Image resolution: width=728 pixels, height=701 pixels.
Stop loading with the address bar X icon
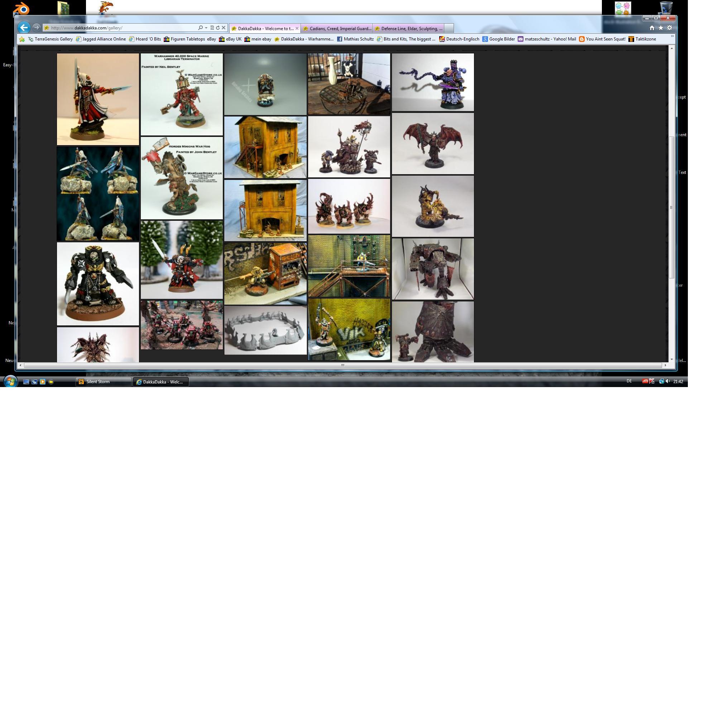tap(224, 28)
